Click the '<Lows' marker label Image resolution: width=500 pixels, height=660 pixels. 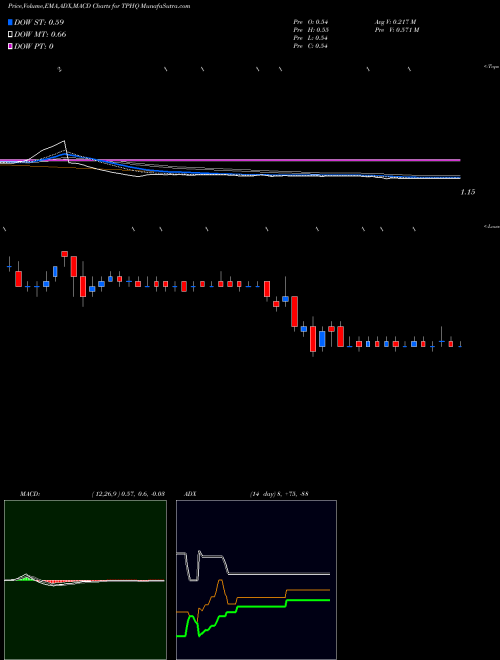492,226
